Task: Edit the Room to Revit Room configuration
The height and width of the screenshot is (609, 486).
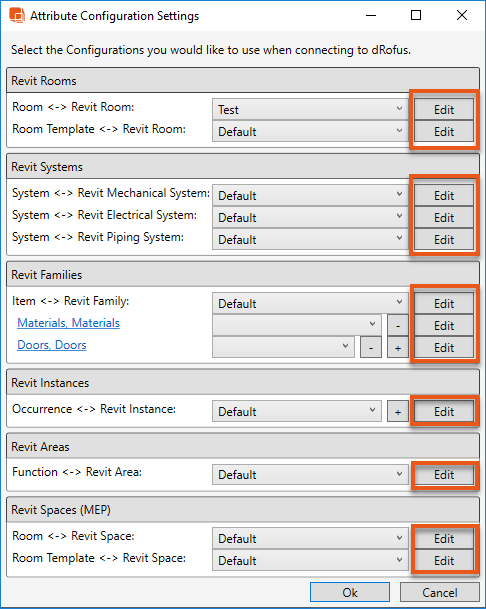Action: [x=444, y=110]
